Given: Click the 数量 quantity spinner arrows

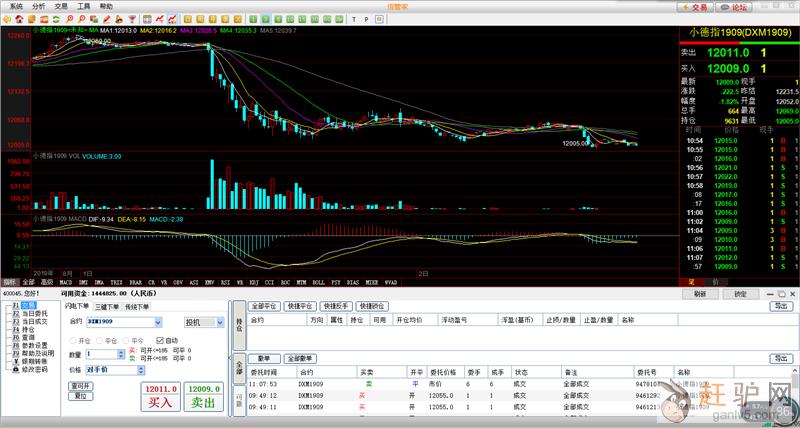Looking at the screenshot, I should (x=121, y=354).
